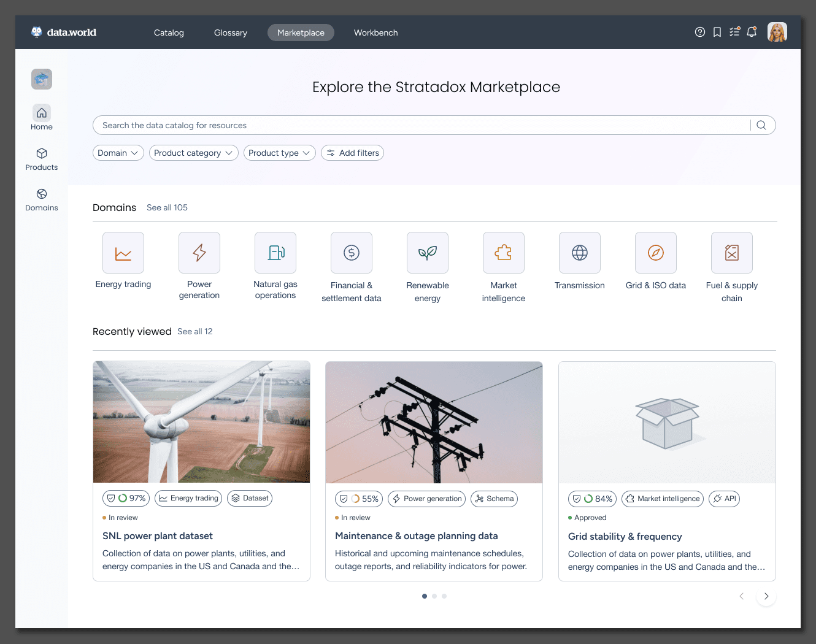
Task: Select the third carousel page dot
Action: point(444,596)
